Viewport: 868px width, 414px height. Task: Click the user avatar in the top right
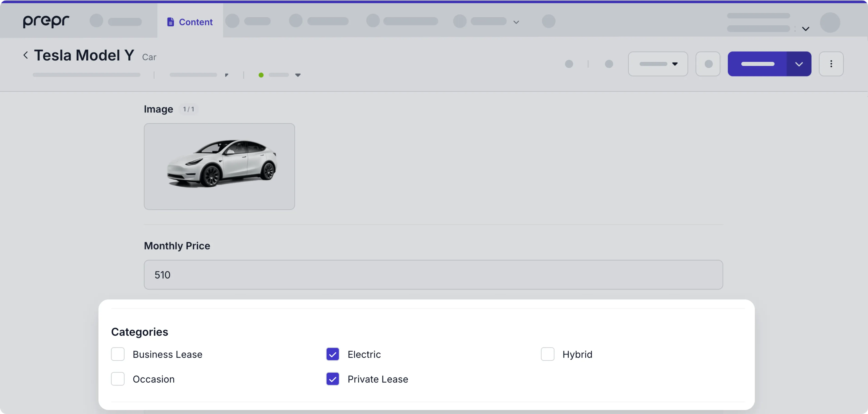click(x=830, y=23)
